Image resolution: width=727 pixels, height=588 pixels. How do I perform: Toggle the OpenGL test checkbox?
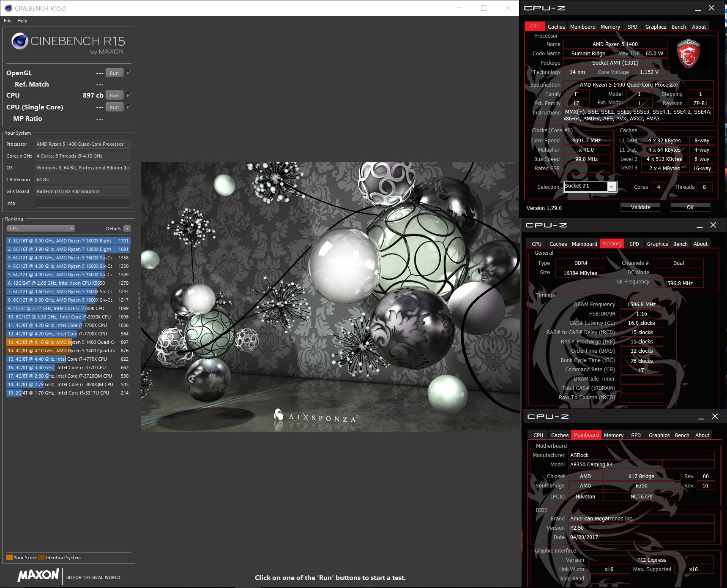(x=129, y=73)
